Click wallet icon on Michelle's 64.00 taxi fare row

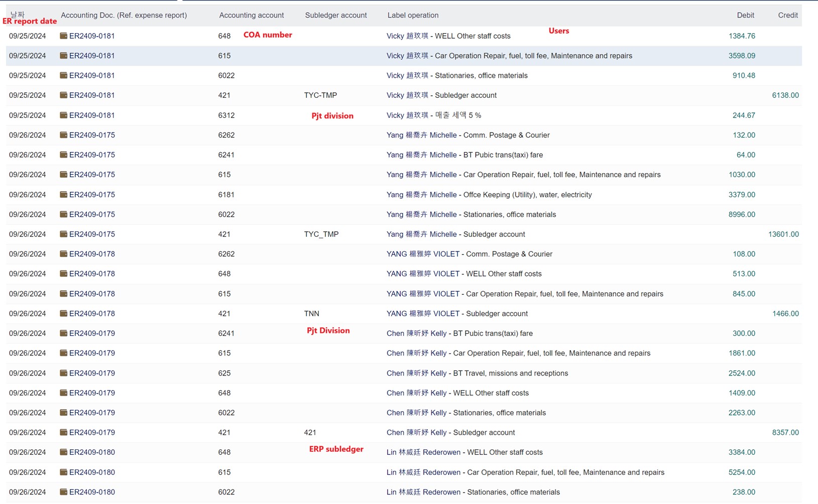coord(63,155)
